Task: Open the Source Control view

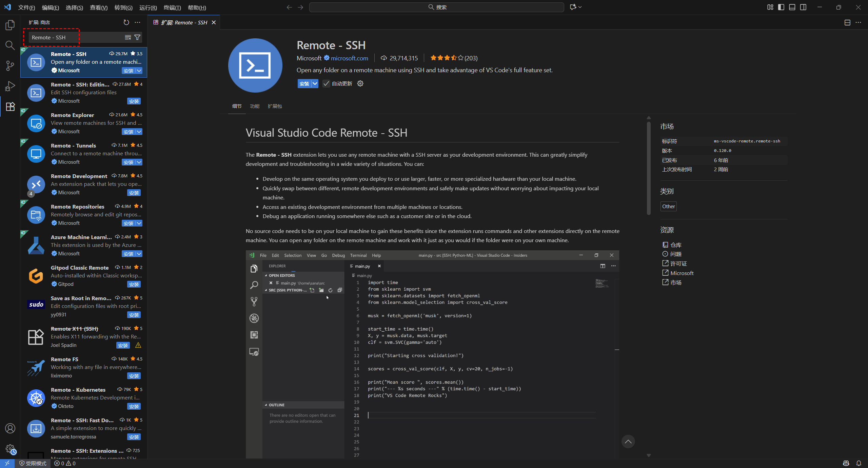Action: pyautogui.click(x=10, y=65)
